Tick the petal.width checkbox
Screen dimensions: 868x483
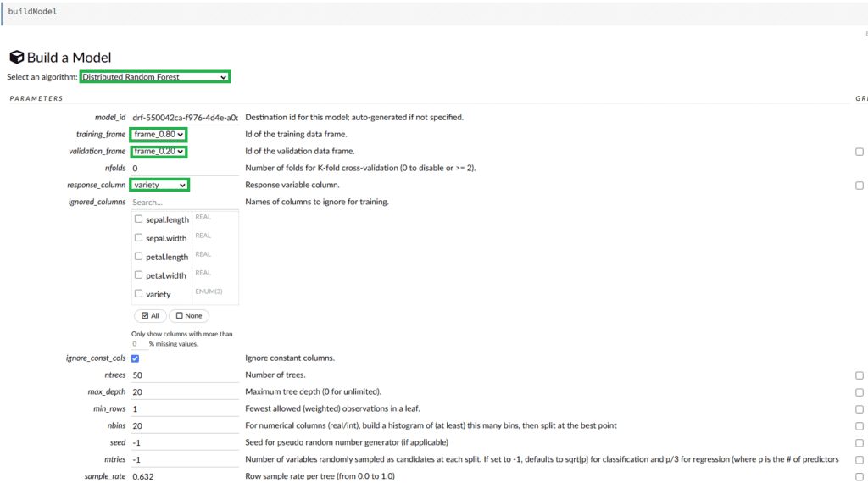(x=139, y=275)
